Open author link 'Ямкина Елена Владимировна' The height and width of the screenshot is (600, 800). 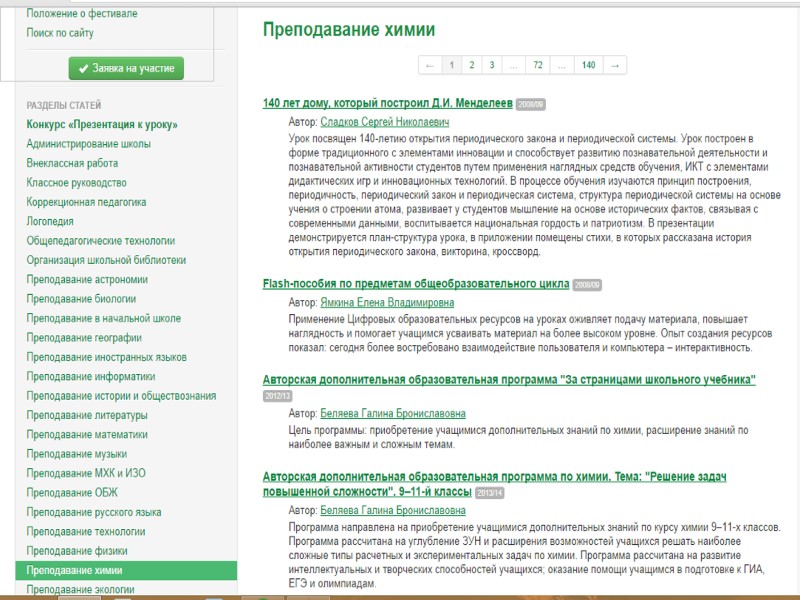coord(387,303)
